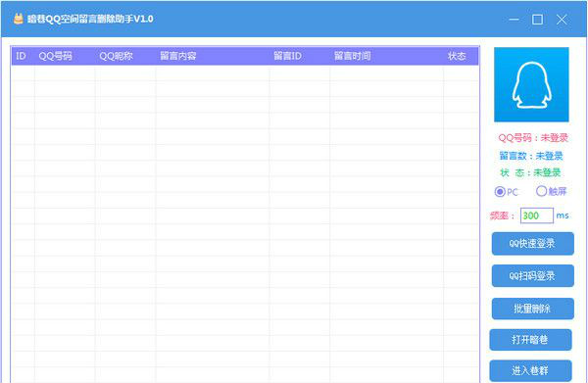This screenshot has width=588, height=383.
Task: Sort by the QQ号码 column header
Action: pos(65,56)
